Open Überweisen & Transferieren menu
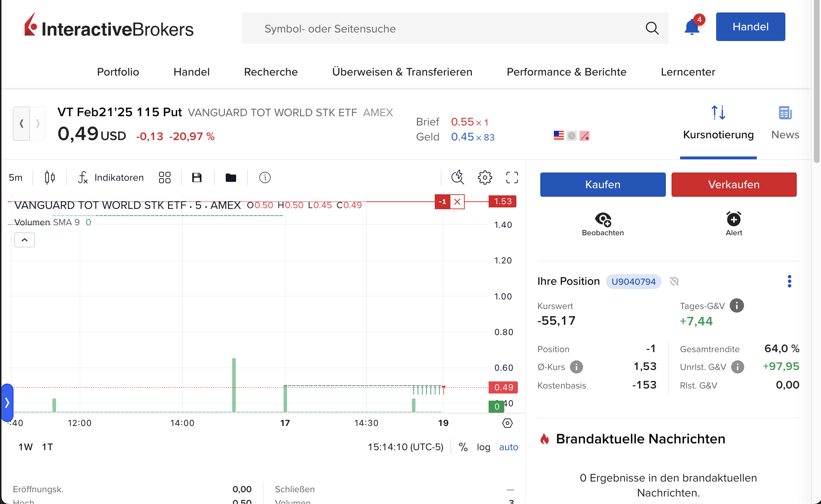821x504 pixels. point(402,72)
